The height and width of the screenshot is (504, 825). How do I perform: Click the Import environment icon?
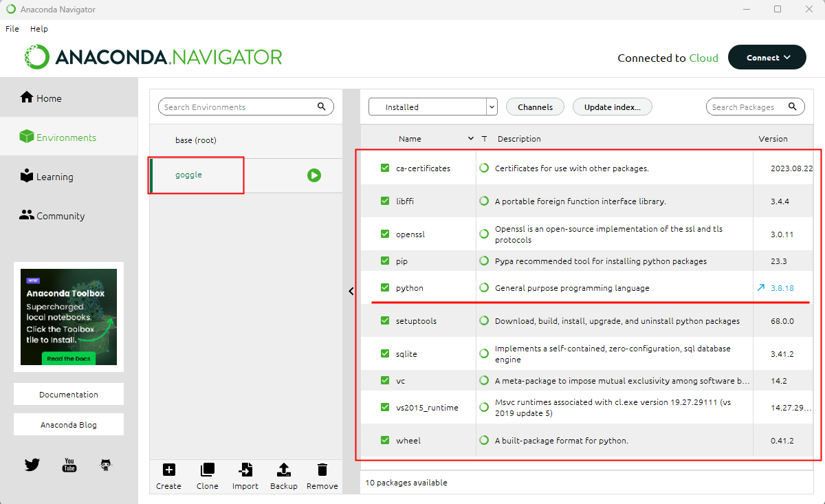click(245, 470)
